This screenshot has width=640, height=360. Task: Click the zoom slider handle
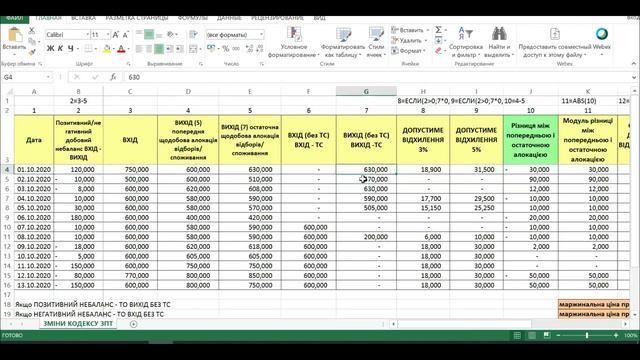[587, 336]
